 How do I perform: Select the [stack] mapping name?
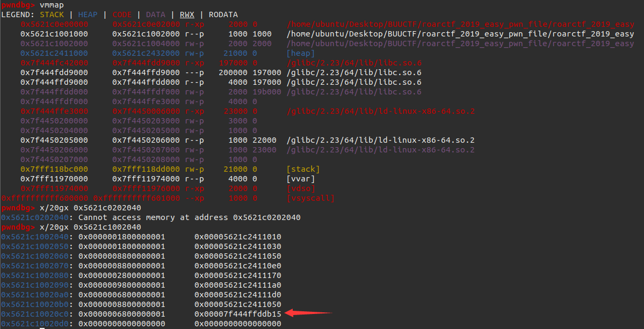(303, 169)
